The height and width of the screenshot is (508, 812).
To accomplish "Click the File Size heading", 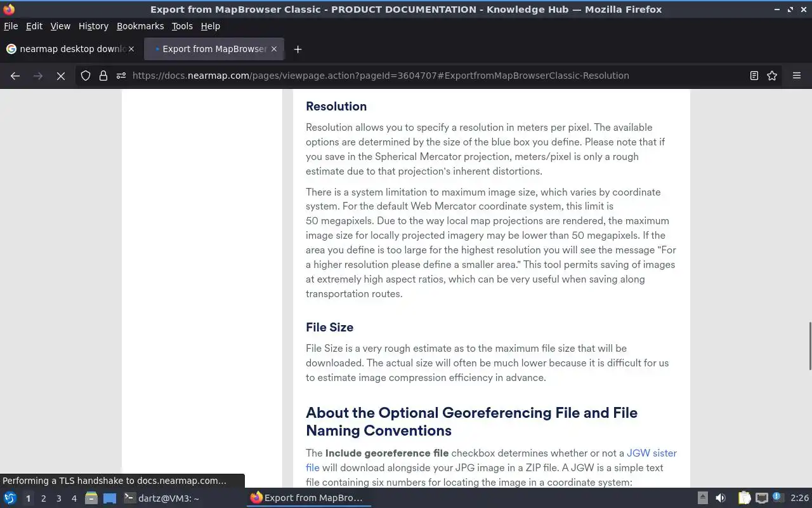I will (329, 328).
